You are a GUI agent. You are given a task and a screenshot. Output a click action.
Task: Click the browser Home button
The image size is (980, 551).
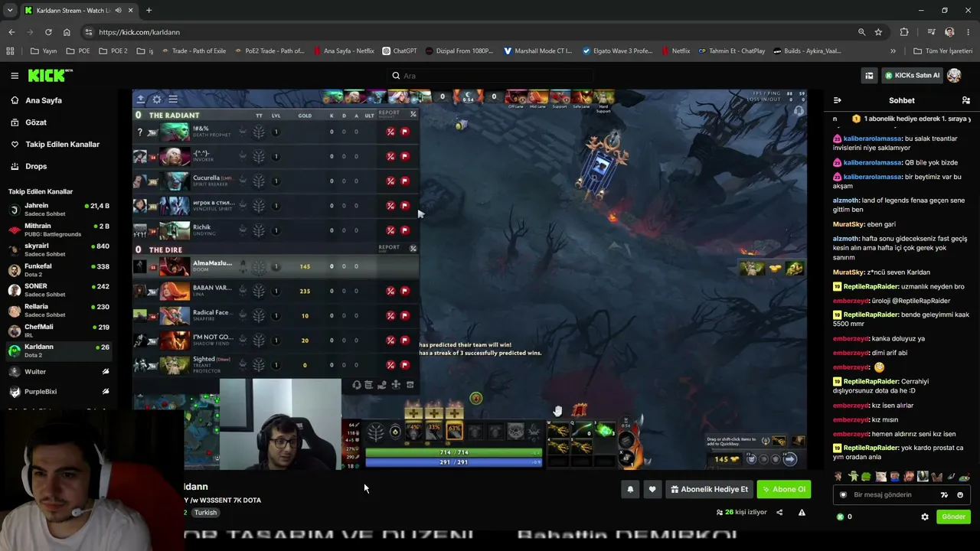click(67, 32)
